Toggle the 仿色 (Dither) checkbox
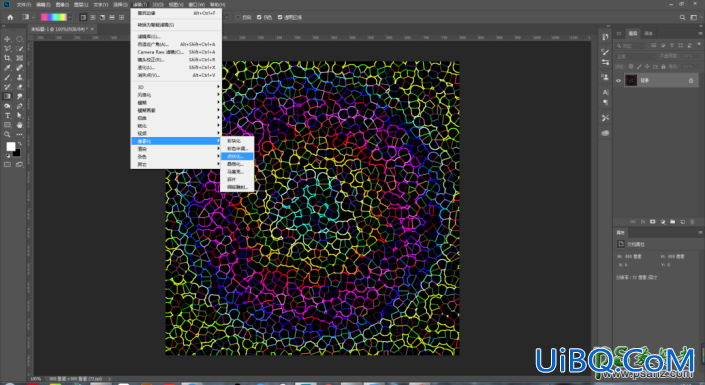The width and height of the screenshot is (705, 385). point(259,18)
